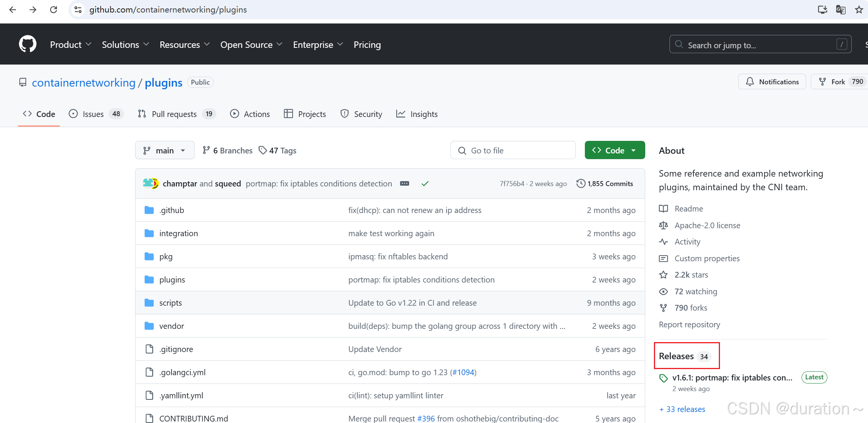Click the notifications bell icon
The width and height of the screenshot is (868, 423).
750,81
